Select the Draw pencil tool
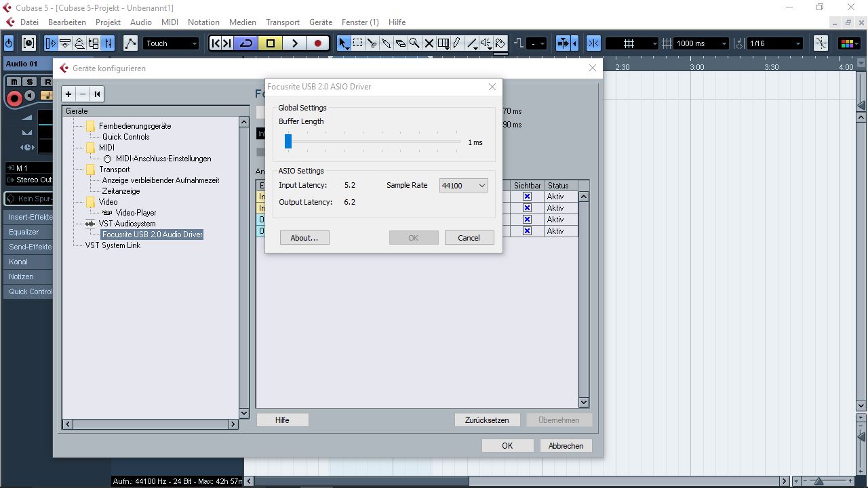This screenshot has height=488, width=868. coord(457,43)
